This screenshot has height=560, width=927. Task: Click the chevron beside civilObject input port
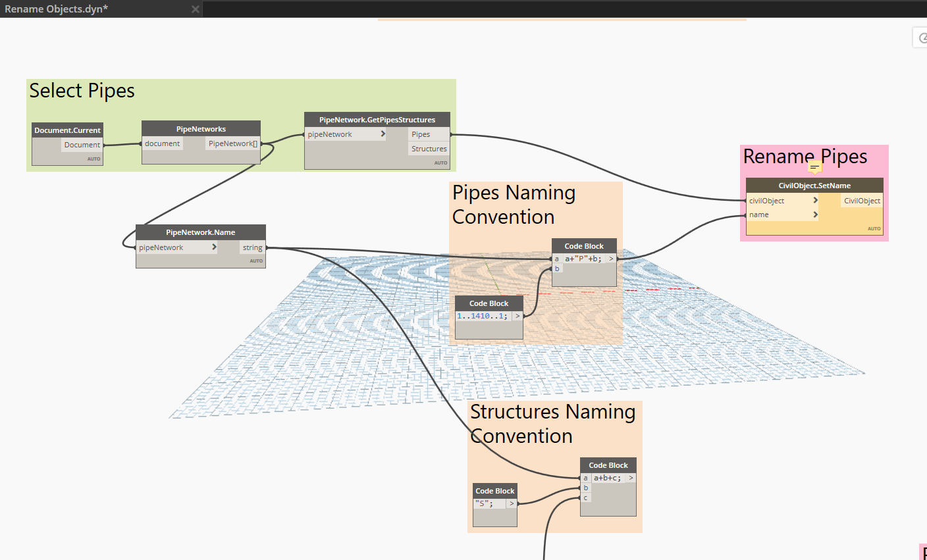tap(816, 201)
